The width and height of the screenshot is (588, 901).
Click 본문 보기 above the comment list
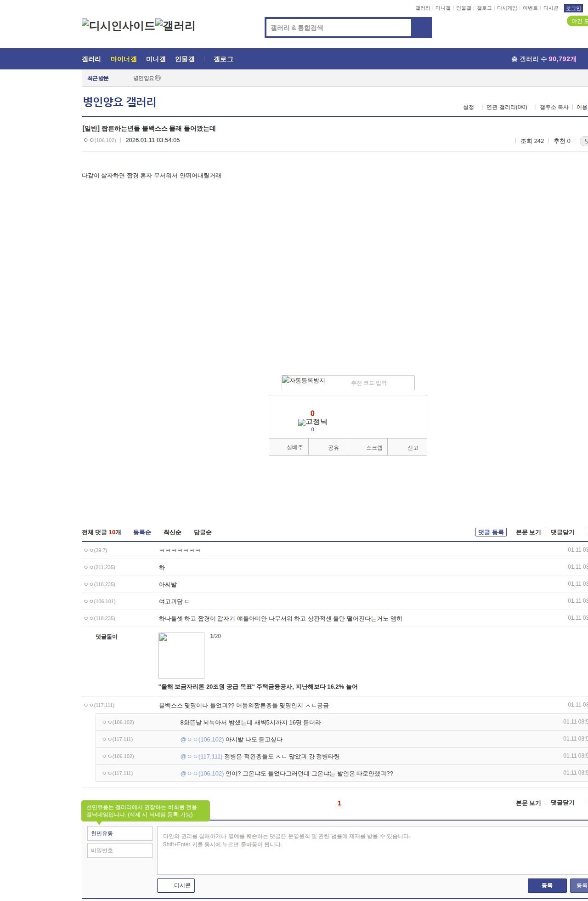pyautogui.click(x=528, y=532)
